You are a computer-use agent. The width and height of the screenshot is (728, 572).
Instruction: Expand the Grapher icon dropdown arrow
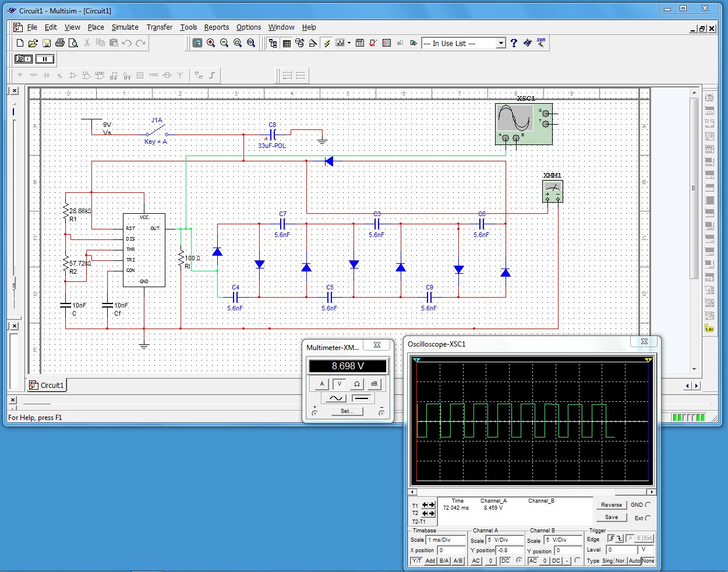349,43
